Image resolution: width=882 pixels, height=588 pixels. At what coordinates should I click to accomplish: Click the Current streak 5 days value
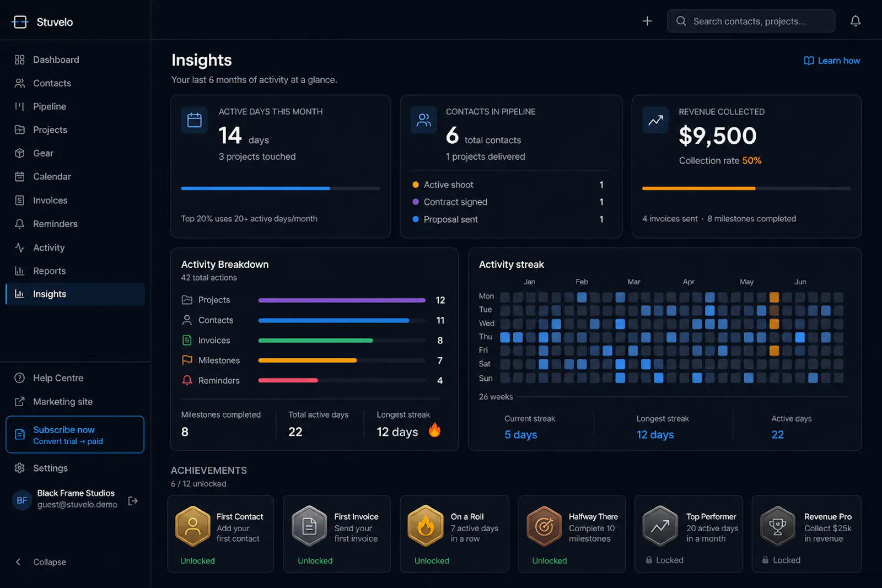click(521, 435)
